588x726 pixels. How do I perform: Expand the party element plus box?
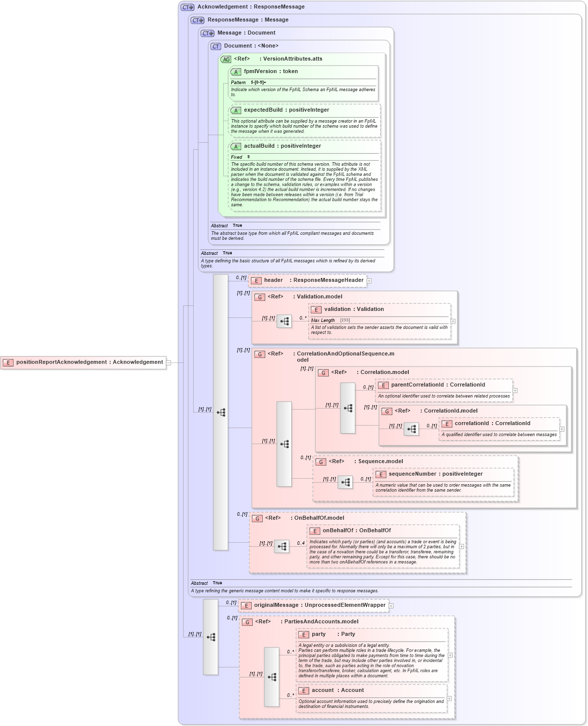pyautogui.click(x=450, y=655)
